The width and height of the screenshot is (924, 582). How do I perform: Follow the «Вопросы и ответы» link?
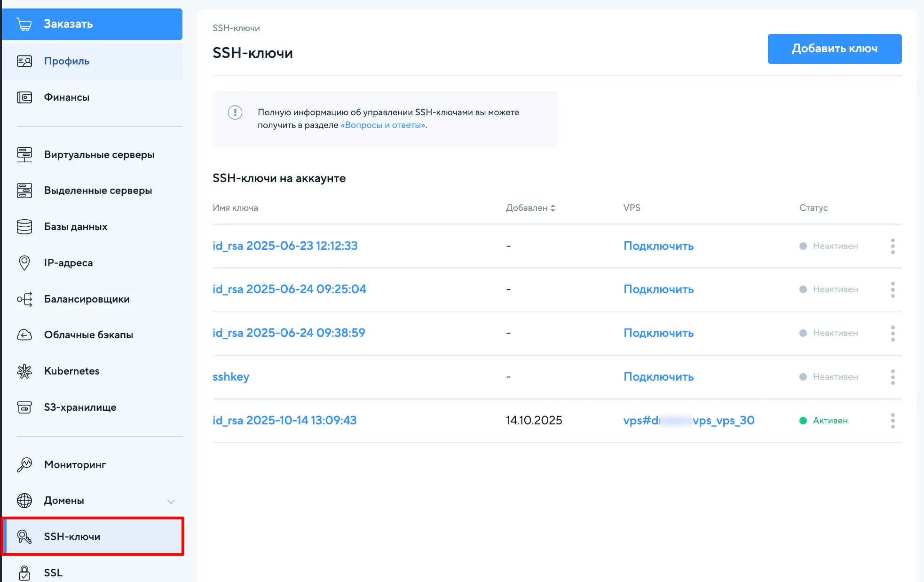pyautogui.click(x=383, y=125)
